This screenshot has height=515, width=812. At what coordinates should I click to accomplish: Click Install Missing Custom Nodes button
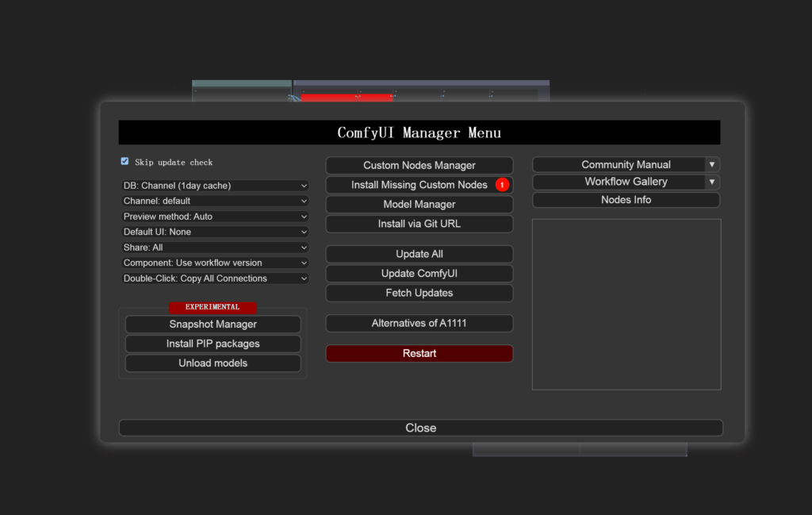pos(419,185)
